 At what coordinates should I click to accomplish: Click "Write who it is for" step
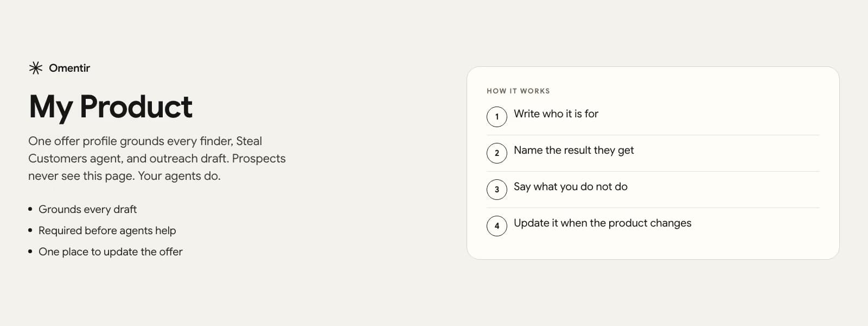(x=556, y=114)
